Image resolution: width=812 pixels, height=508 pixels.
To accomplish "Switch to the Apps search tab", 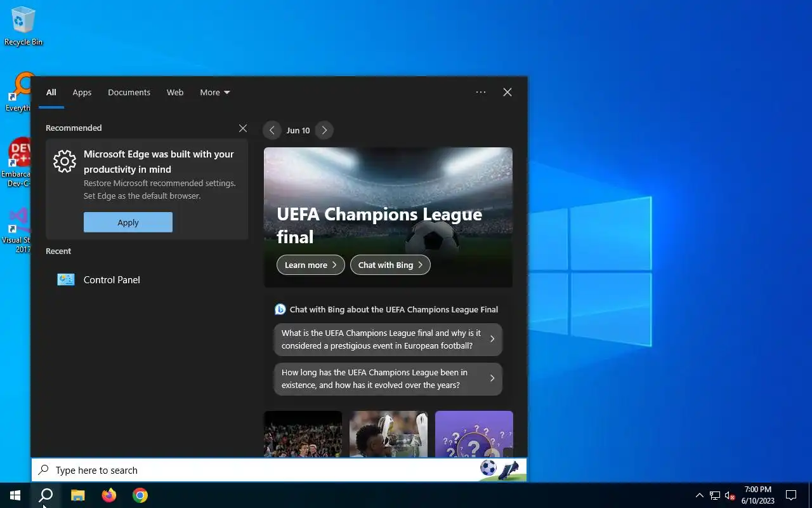I will pos(82,92).
